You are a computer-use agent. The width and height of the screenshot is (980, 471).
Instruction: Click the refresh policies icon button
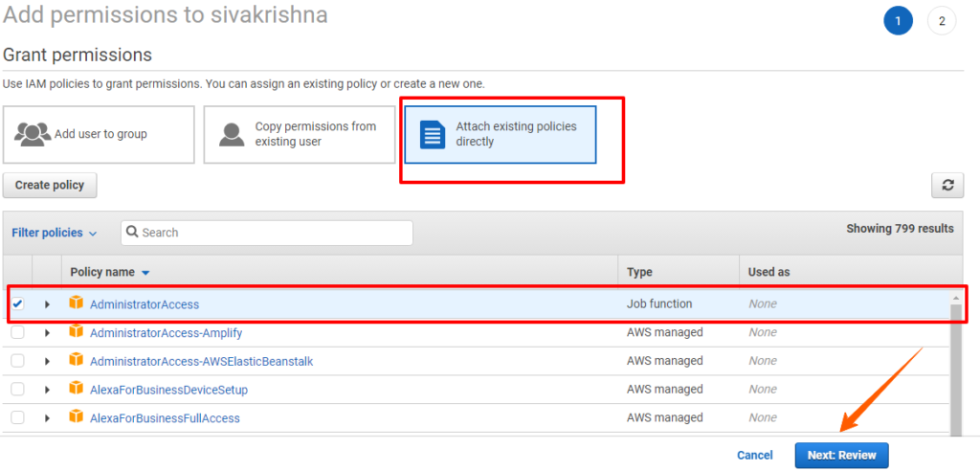point(947,185)
